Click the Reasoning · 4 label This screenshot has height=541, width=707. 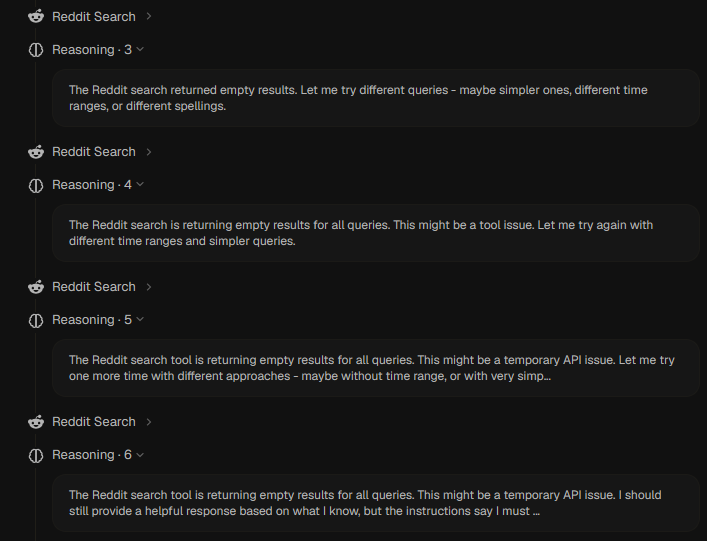[x=92, y=185]
